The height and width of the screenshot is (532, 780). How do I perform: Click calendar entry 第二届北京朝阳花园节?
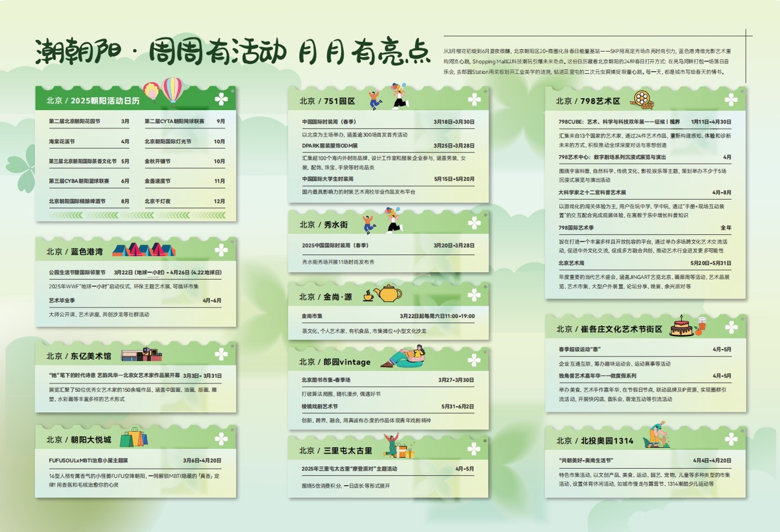click(x=74, y=122)
